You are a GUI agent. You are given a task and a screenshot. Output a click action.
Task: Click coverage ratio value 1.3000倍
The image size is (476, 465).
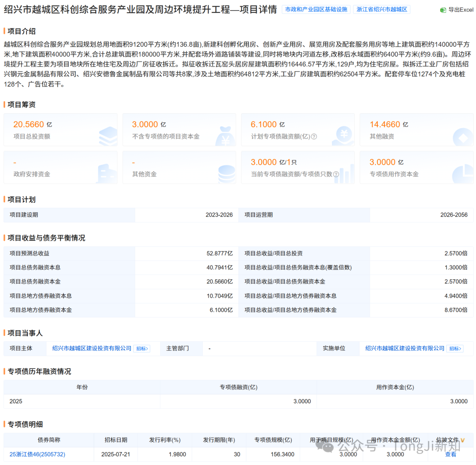[456, 268]
